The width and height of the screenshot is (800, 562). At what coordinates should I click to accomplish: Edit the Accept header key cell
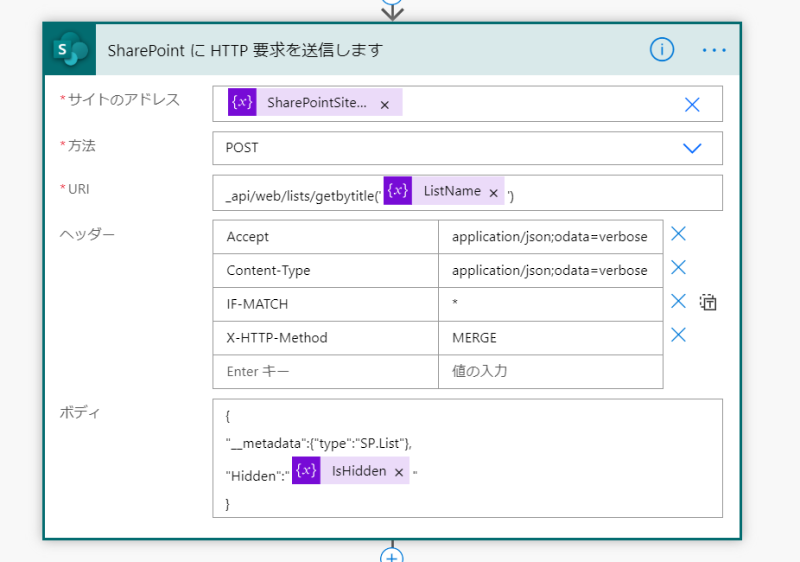[326, 237]
